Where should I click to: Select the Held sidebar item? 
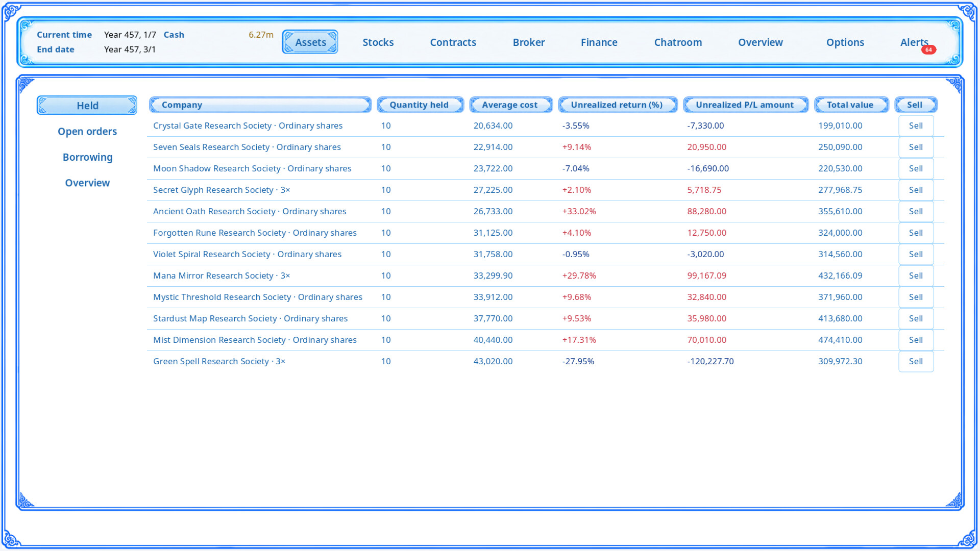point(87,105)
